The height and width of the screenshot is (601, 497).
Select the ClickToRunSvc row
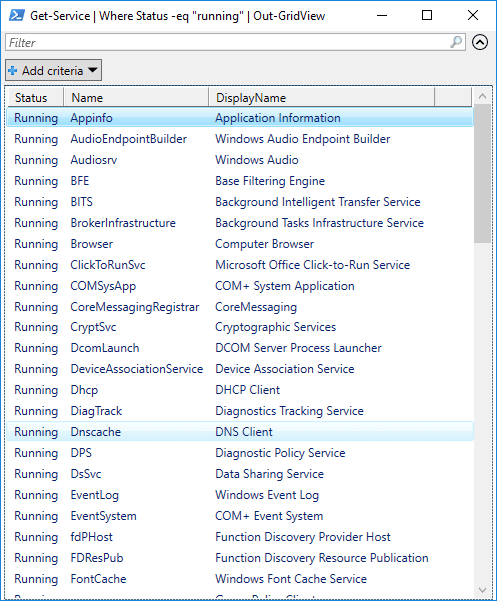point(240,264)
